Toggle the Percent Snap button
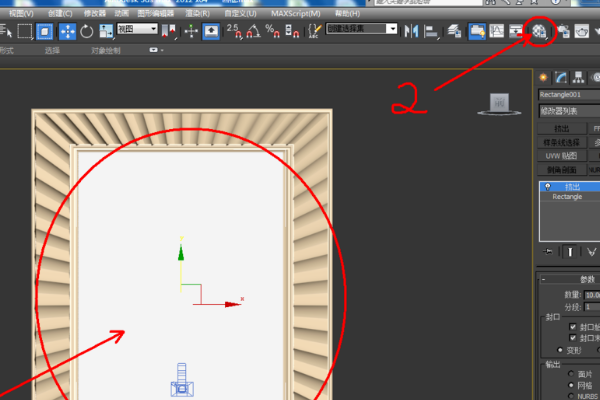Screen dimensions: 600x400 [272, 31]
